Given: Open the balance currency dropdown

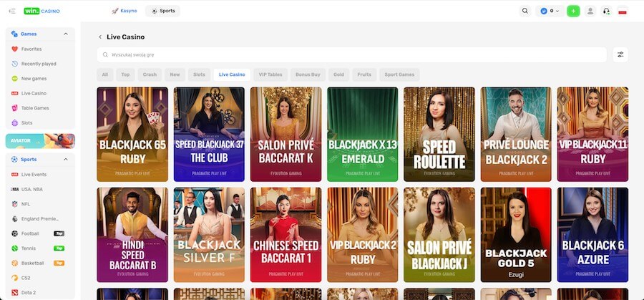Looking at the screenshot, I should (x=550, y=11).
